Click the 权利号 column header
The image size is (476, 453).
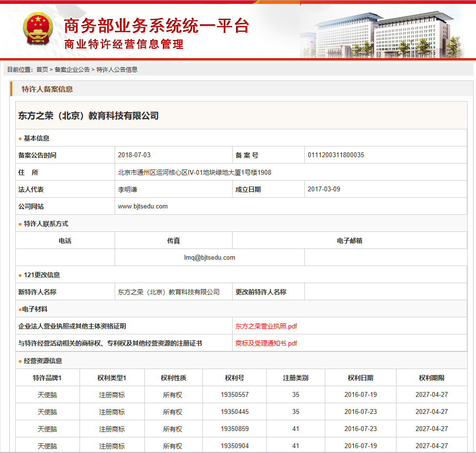235,378
